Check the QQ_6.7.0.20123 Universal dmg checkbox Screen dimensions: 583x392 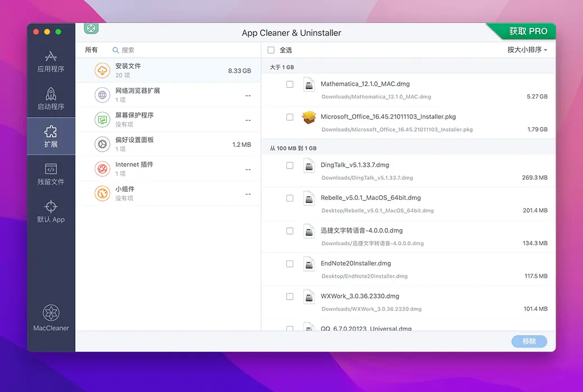[290, 329]
